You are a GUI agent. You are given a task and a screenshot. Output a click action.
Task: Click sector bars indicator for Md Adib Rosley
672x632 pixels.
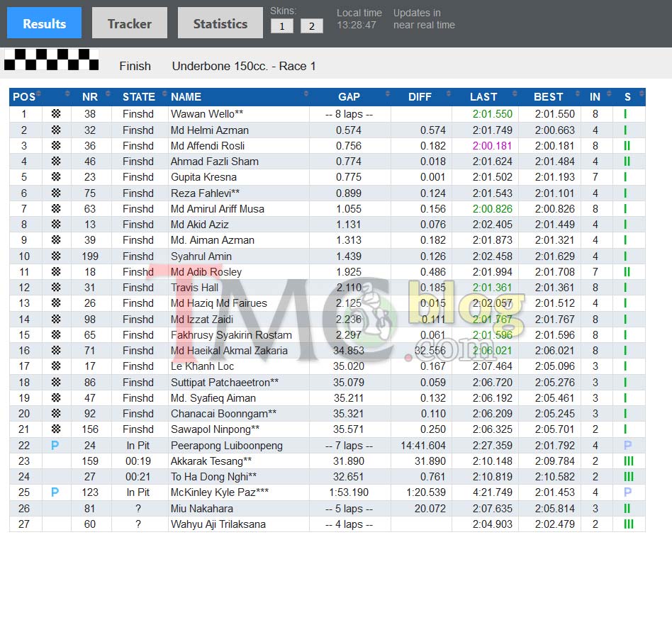tap(627, 271)
